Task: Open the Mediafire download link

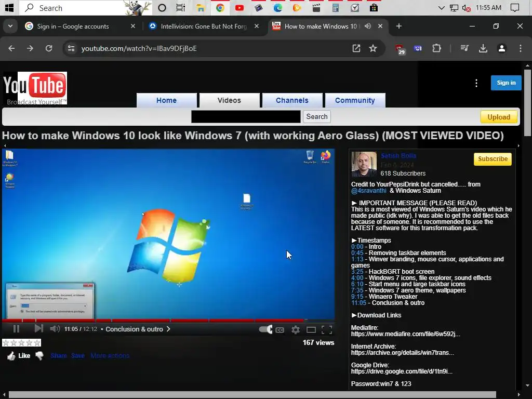Action: (405, 334)
